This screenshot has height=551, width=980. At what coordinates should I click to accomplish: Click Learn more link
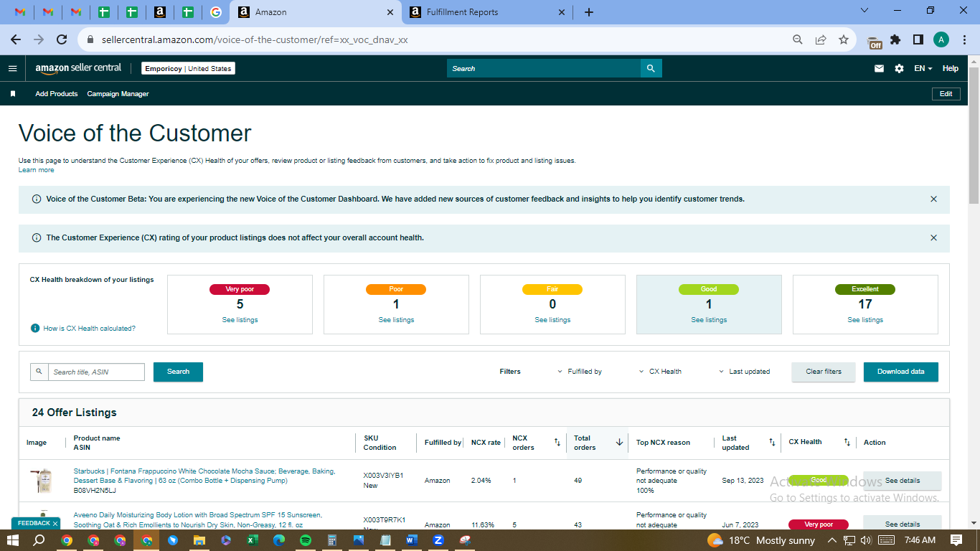tap(36, 170)
